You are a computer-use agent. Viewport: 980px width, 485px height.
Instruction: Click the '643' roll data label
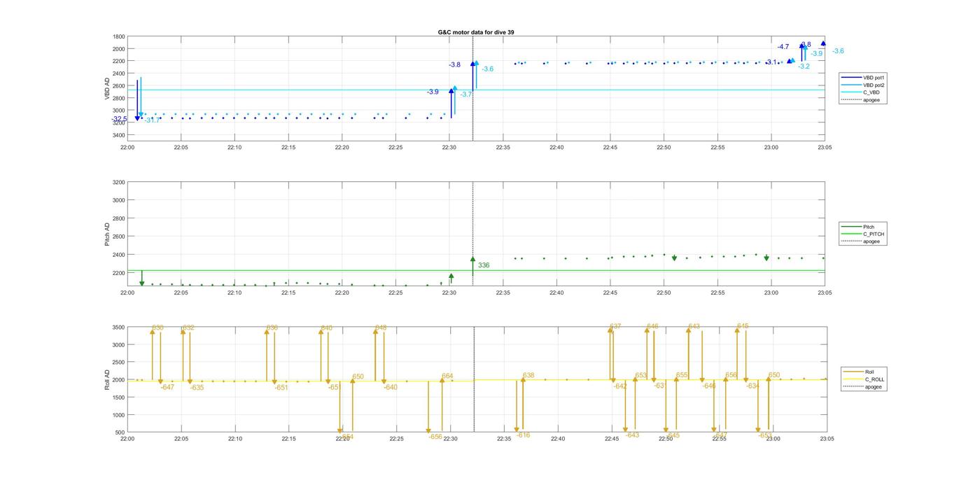[x=694, y=326]
